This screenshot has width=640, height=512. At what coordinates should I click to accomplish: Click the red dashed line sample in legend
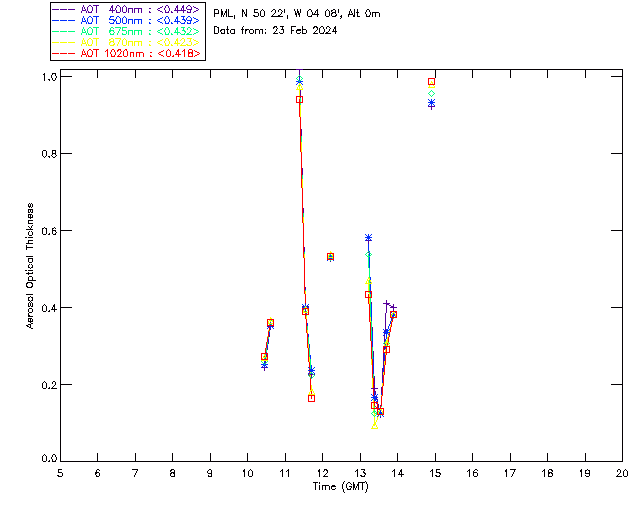64,53
